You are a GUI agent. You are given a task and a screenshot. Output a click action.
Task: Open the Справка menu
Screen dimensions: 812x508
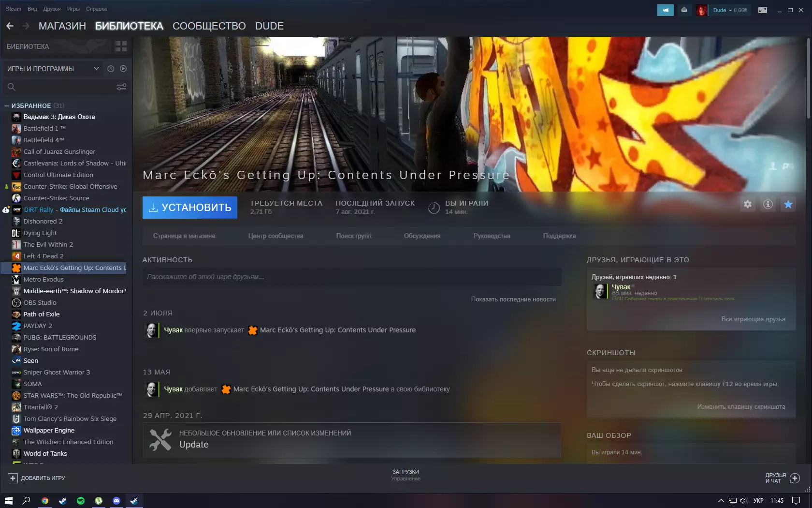(97, 9)
